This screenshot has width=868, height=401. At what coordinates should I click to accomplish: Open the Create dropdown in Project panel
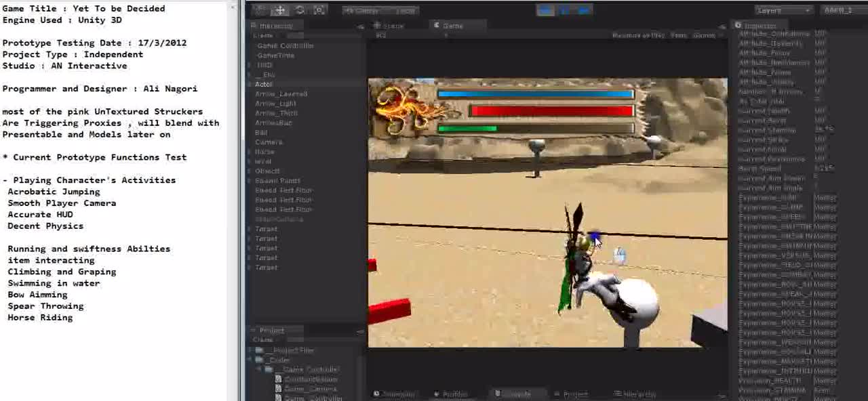coord(263,340)
